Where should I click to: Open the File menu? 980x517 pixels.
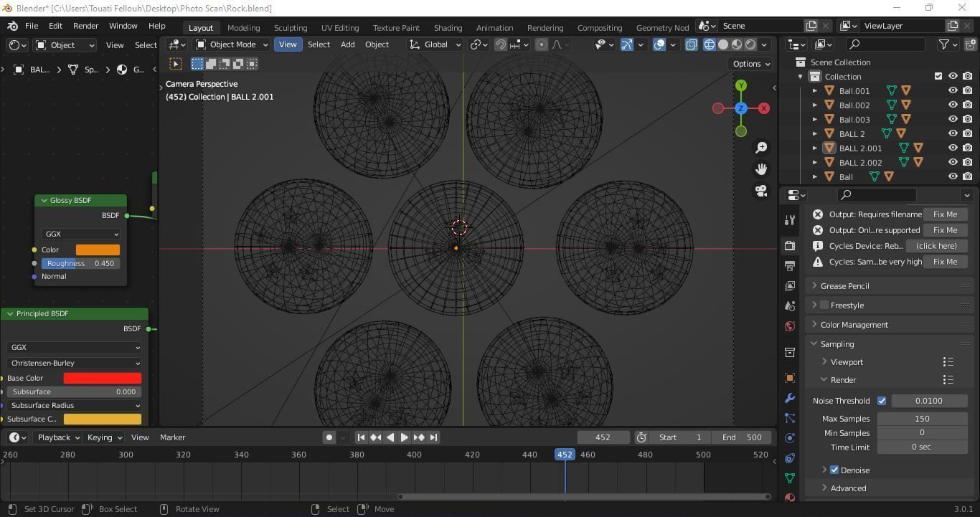pos(32,26)
